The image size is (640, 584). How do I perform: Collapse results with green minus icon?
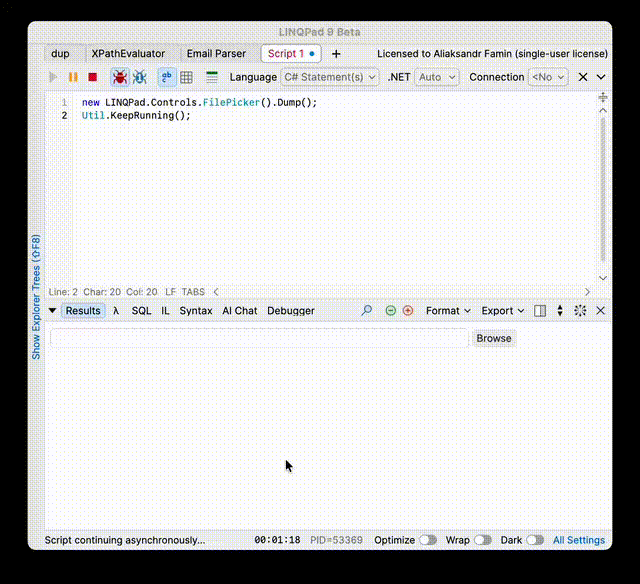(x=391, y=311)
